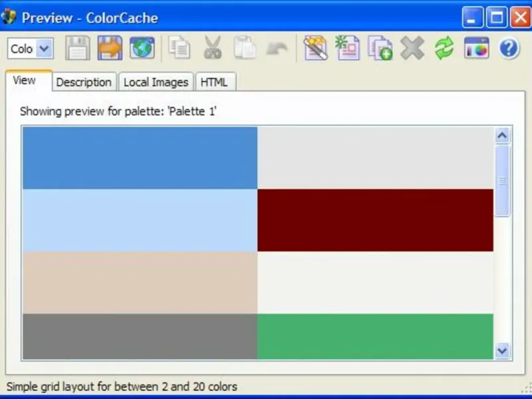
Task: Expand the 'Colo' dropdown list
Action: [x=45, y=49]
